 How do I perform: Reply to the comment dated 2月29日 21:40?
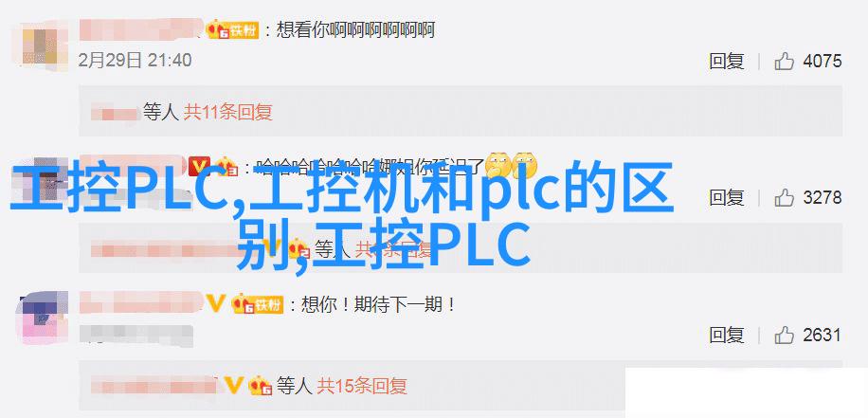tap(726, 61)
